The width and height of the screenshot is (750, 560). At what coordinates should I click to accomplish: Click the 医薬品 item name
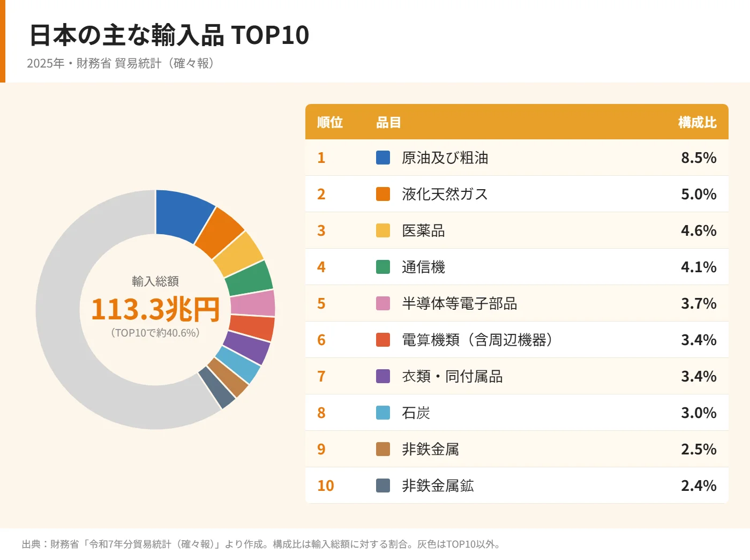424,230
